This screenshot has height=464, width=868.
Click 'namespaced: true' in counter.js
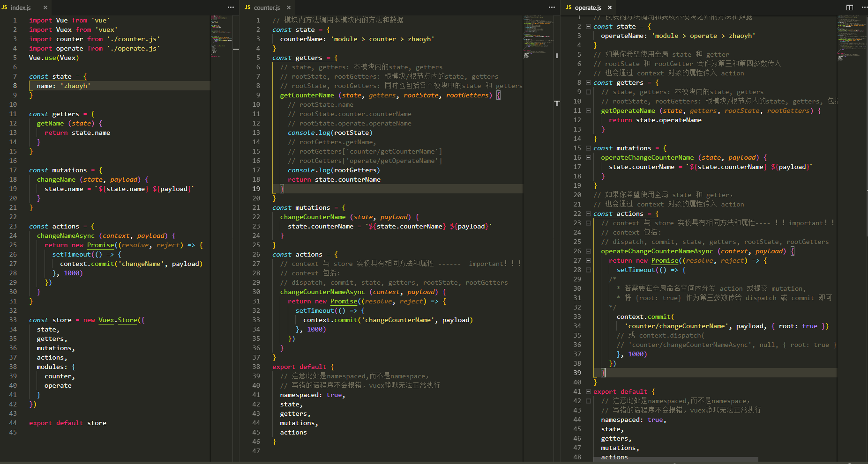[x=313, y=395]
